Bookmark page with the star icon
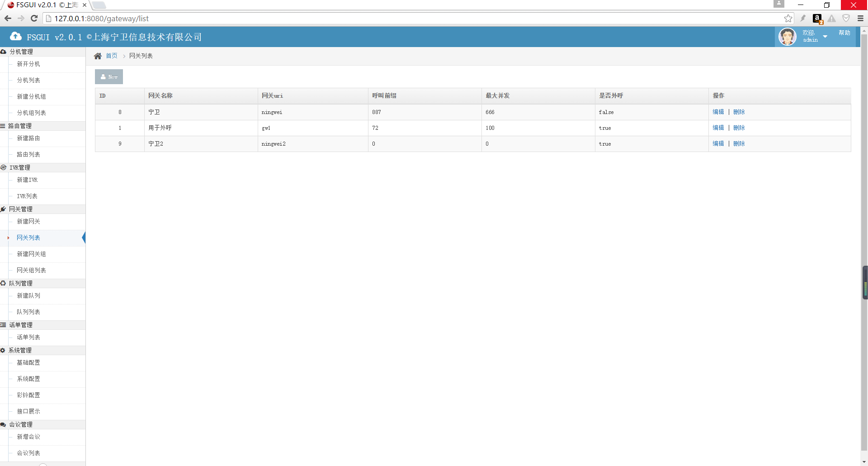Screen dimensions: 868x466 pos(788,19)
